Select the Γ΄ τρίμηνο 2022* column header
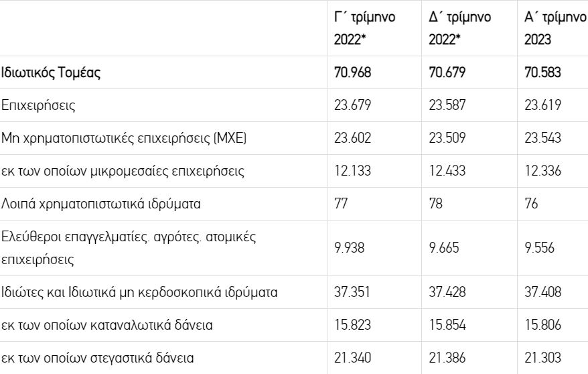588x374 pixels. point(364,28)
